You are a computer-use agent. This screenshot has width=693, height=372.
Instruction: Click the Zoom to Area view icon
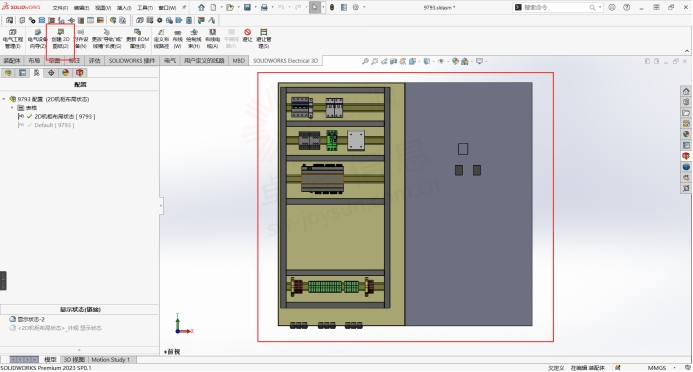(375, 61)
